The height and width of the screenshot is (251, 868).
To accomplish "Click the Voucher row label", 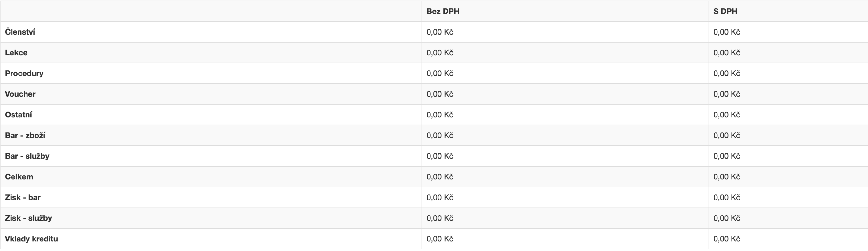I will click(20, 94).
